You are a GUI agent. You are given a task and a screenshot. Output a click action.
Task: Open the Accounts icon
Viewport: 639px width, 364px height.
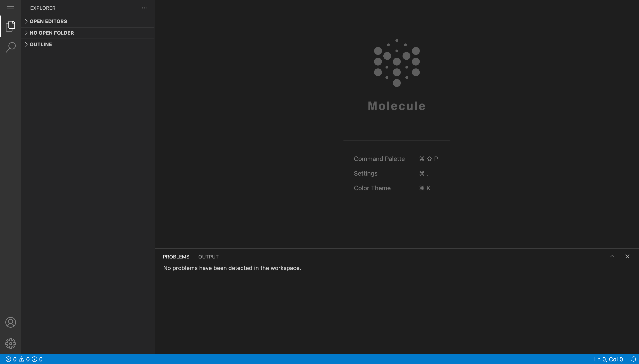(x=10, y=322)
